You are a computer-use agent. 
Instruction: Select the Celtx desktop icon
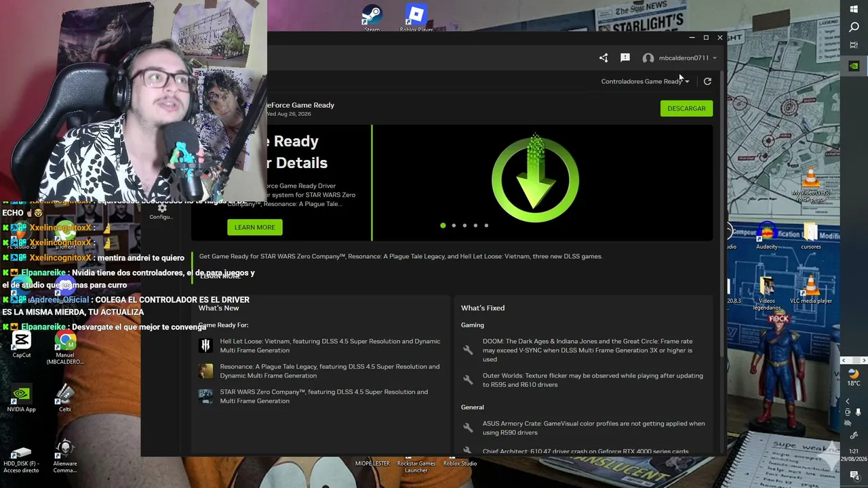65,399
